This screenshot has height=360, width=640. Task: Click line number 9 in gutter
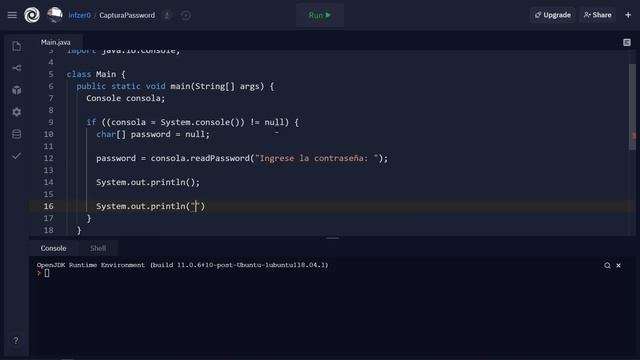click(51, 122)
